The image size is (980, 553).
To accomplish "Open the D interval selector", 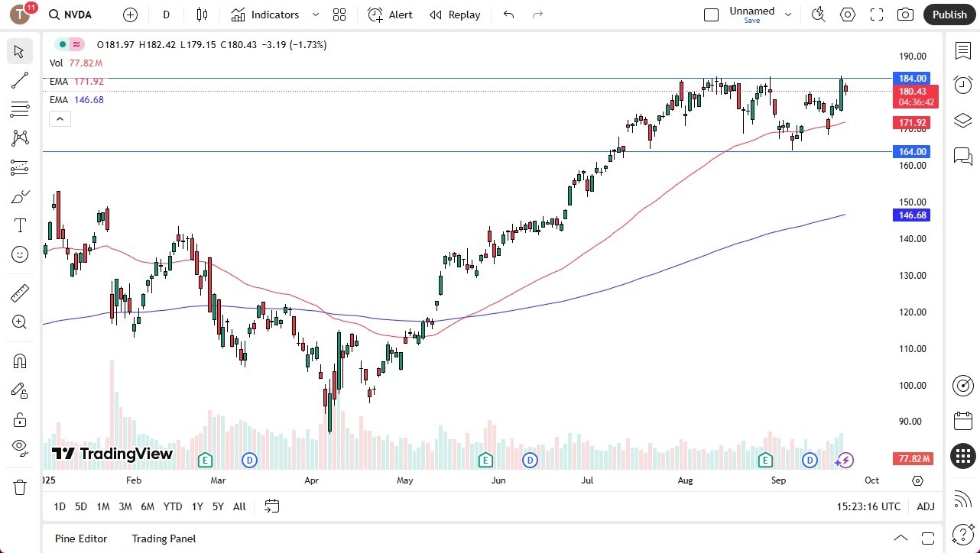I will coord(166,15).
